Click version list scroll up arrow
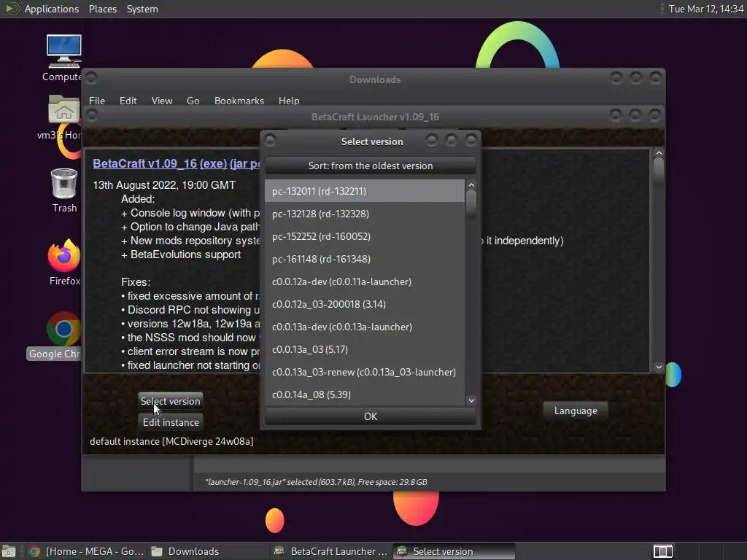Viewport: 747px width, 560px height. [x=471, y=184]
